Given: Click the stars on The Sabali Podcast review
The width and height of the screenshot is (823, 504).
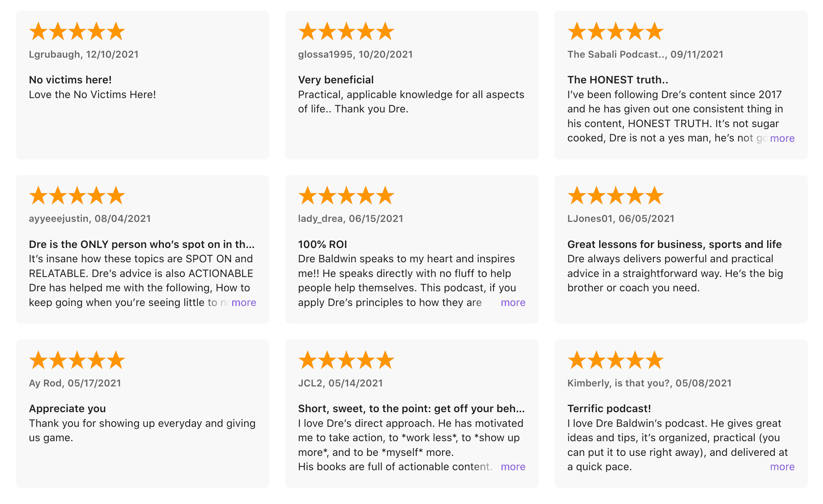Looking at the screenshot, I should pos(615,31).
